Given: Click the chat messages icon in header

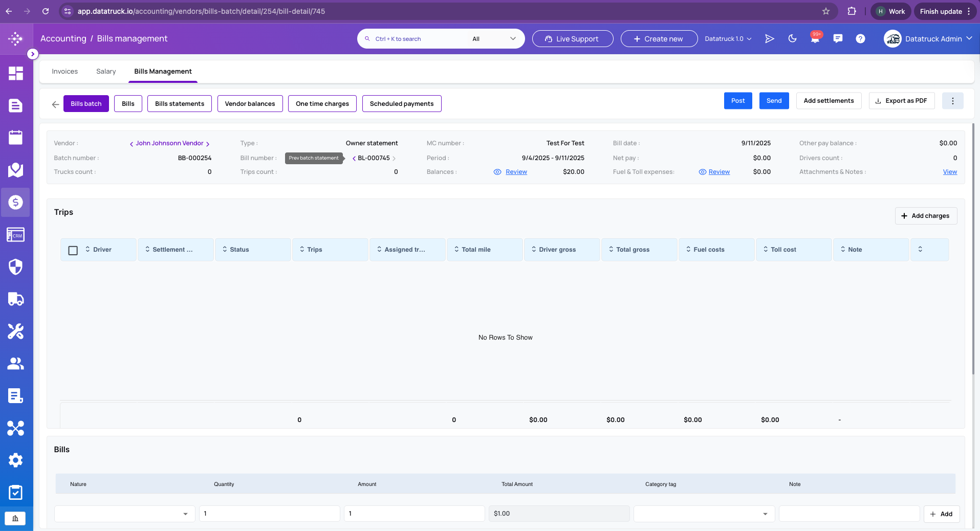Looking at the screenshot, I should coord(838,38).
